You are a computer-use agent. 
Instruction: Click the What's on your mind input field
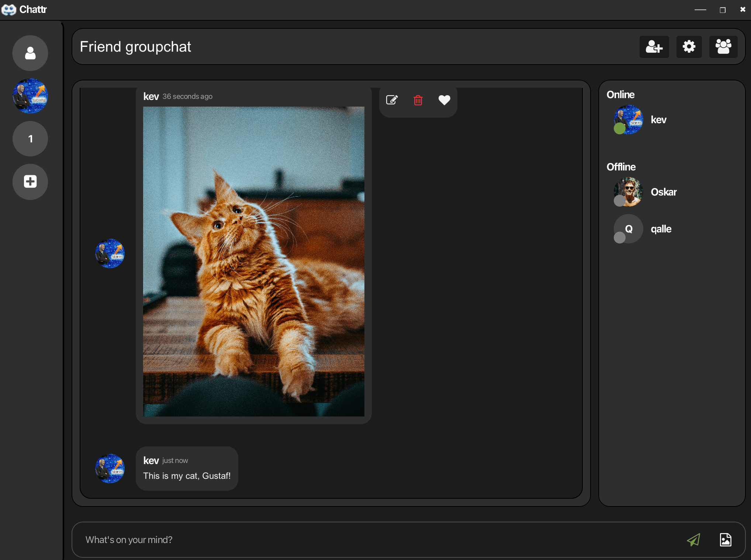(258, 539)
